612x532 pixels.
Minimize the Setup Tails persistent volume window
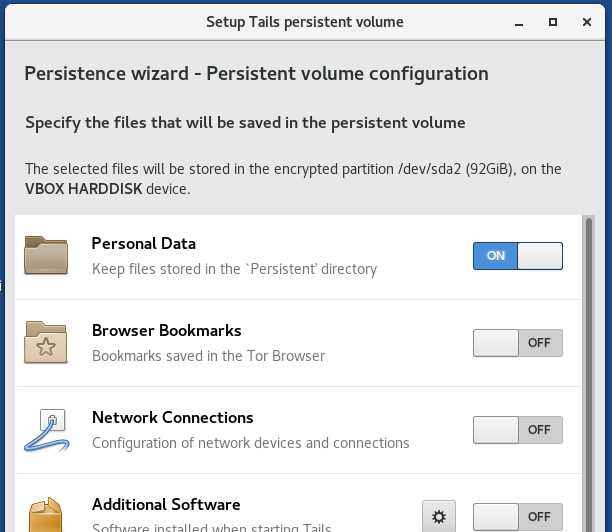pyautogui.click(x=519, y=23)
